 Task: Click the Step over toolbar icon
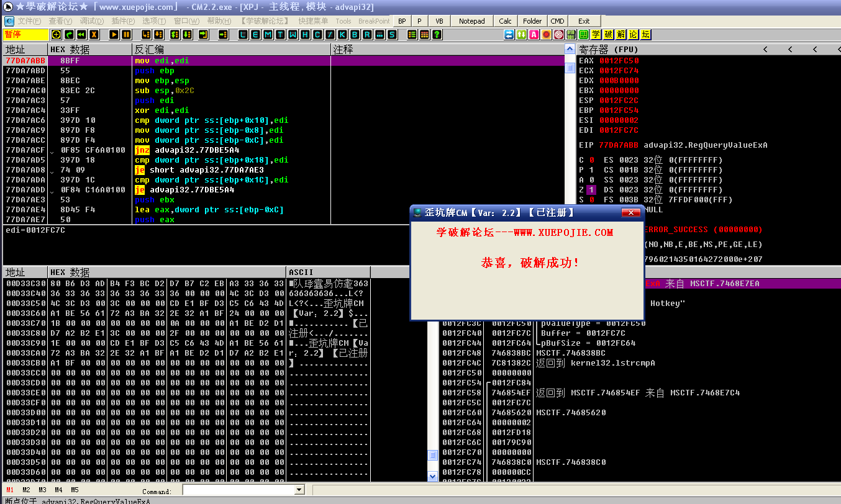pos(158,35)
